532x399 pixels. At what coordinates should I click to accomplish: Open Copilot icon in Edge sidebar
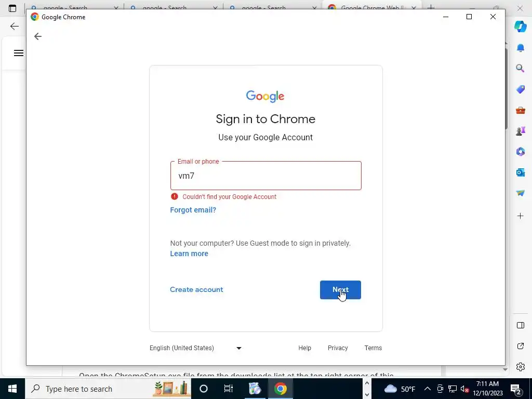[x=521, y=26]
